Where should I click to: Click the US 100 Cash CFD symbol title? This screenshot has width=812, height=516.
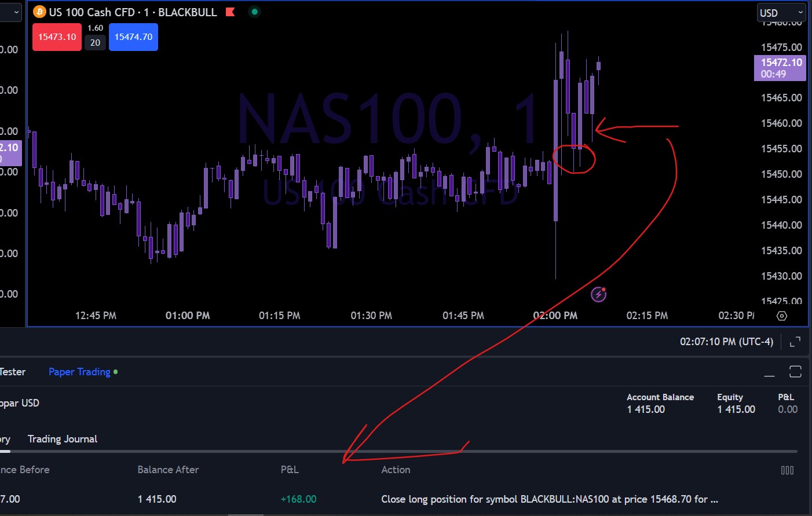tap(92, 12)
